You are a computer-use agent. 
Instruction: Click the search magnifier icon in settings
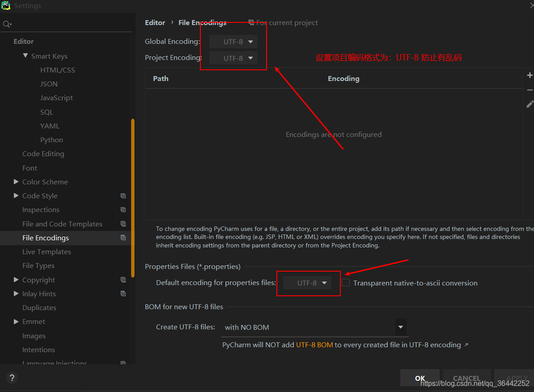pyautogui.click(x=7, y=24)
